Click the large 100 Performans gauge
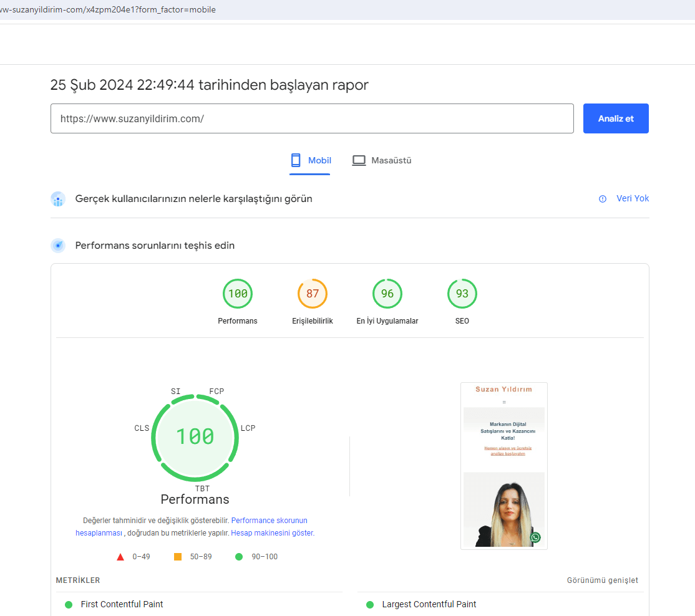Viewport: 695px width, 616px height. coord(195,436)
